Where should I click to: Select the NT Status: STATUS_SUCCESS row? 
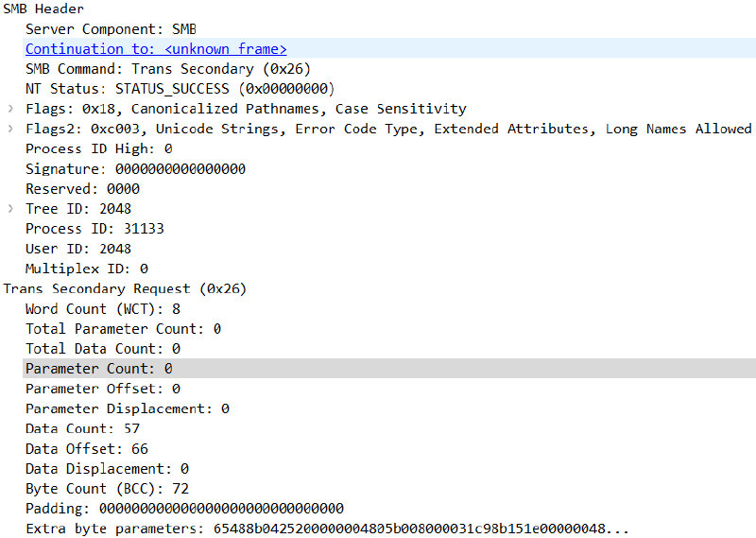click(180, 89)
